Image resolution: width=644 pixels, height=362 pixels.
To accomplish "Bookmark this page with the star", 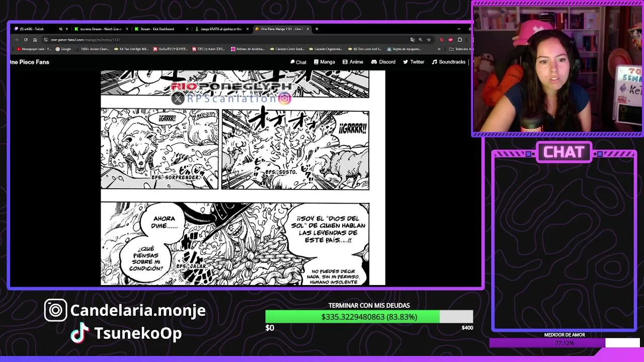I will pyautogui.click(x=429, y=40).
